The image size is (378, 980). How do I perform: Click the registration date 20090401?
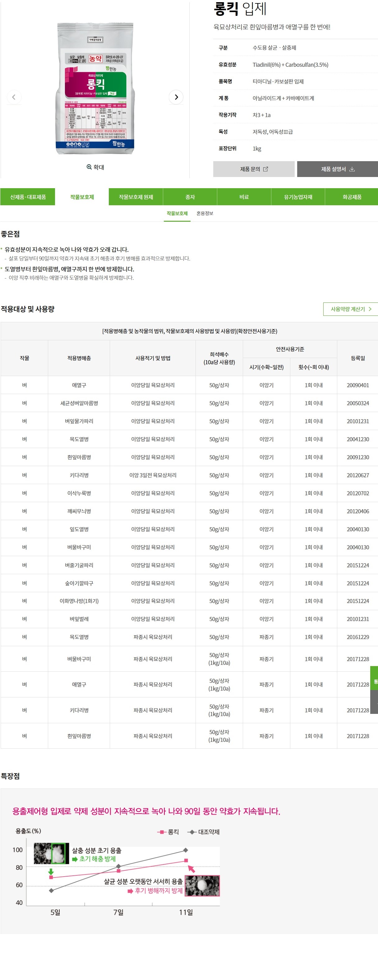[x=358, y=385]
